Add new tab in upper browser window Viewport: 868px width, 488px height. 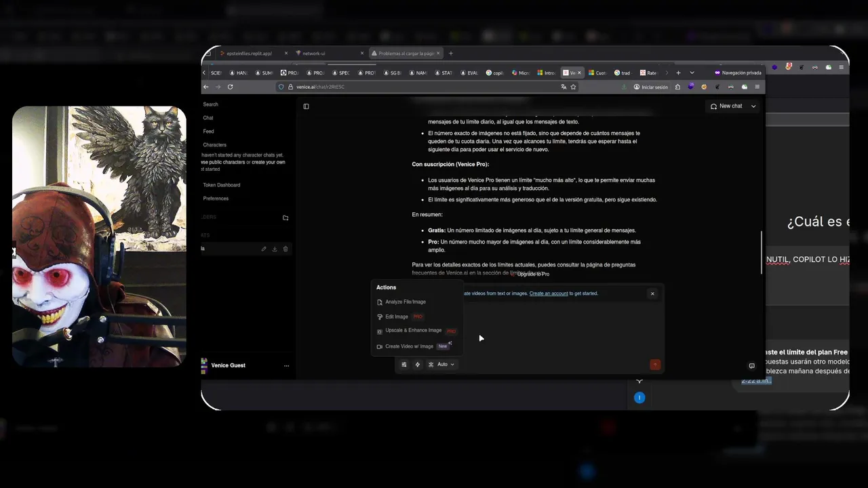click(451, 54)
